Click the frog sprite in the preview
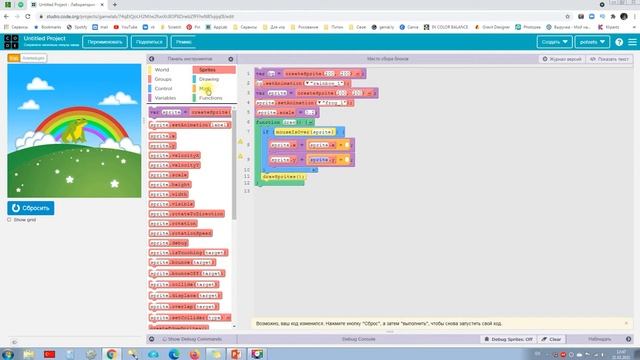 pyautogui.click(x=75, y=131)
